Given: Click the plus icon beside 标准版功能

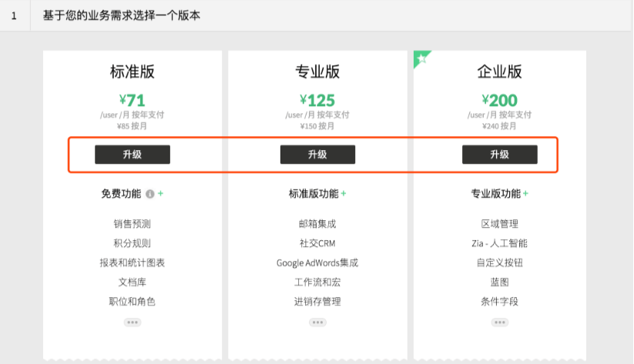Looking at the screenshot, I should pos(344,194).
